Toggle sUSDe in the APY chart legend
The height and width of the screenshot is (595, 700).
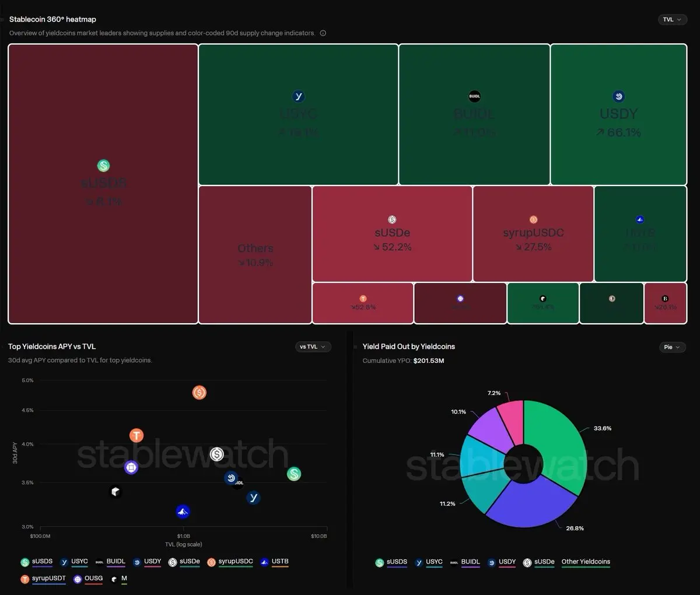184,562
